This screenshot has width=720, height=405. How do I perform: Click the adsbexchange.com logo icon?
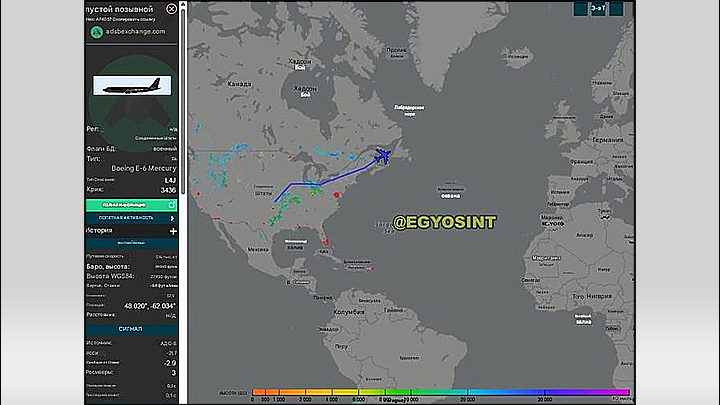(x=96, y=31)
